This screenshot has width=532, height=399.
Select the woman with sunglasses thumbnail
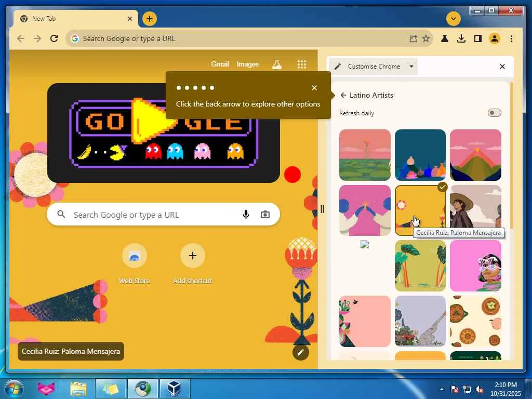pos(475,265)
